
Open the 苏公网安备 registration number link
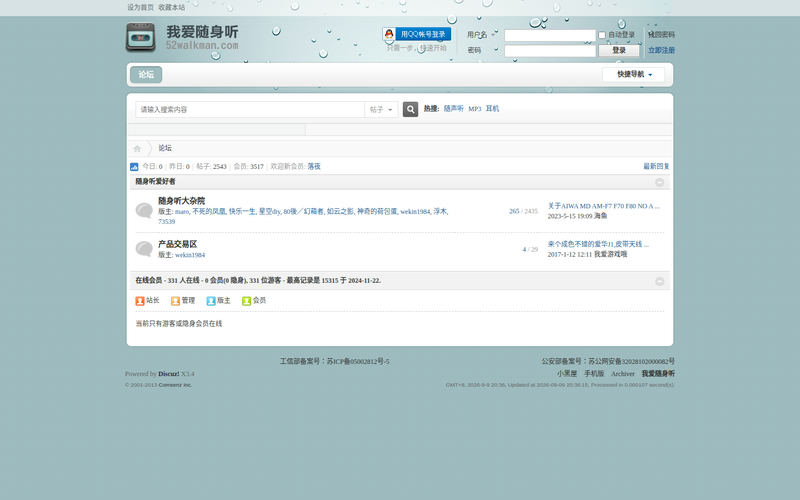(x=632, y=361)
